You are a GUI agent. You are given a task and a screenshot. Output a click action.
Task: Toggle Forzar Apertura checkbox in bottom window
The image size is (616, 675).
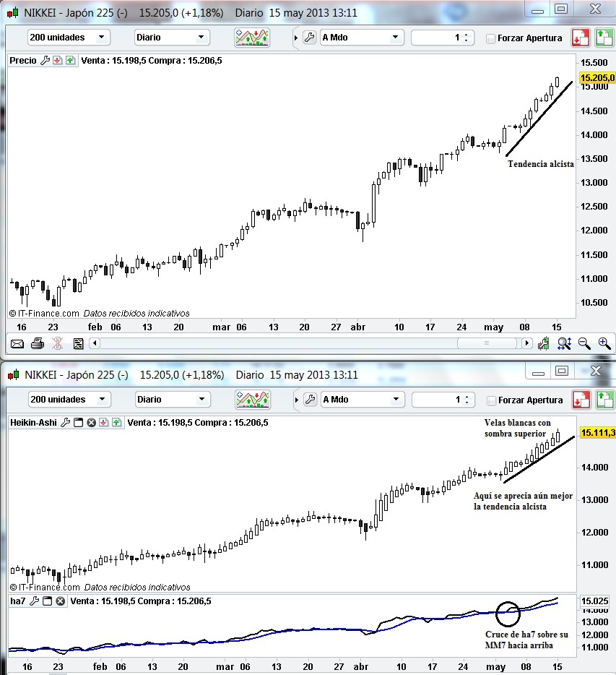491,400
